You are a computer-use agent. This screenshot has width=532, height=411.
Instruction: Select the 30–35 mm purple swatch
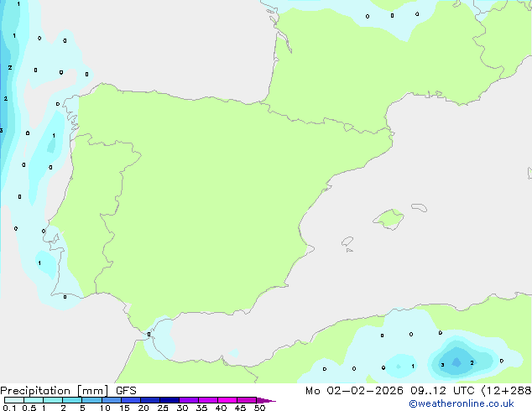189,400
